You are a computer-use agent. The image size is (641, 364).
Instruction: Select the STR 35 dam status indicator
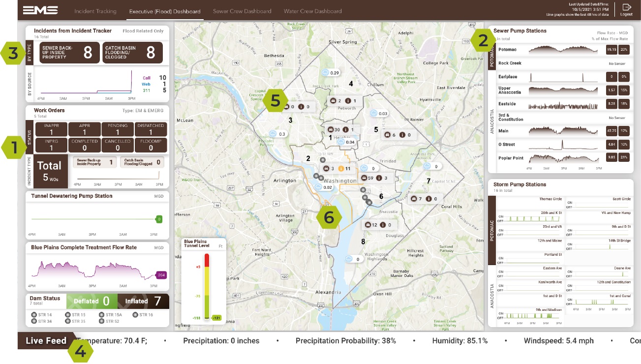coord(67,321)
